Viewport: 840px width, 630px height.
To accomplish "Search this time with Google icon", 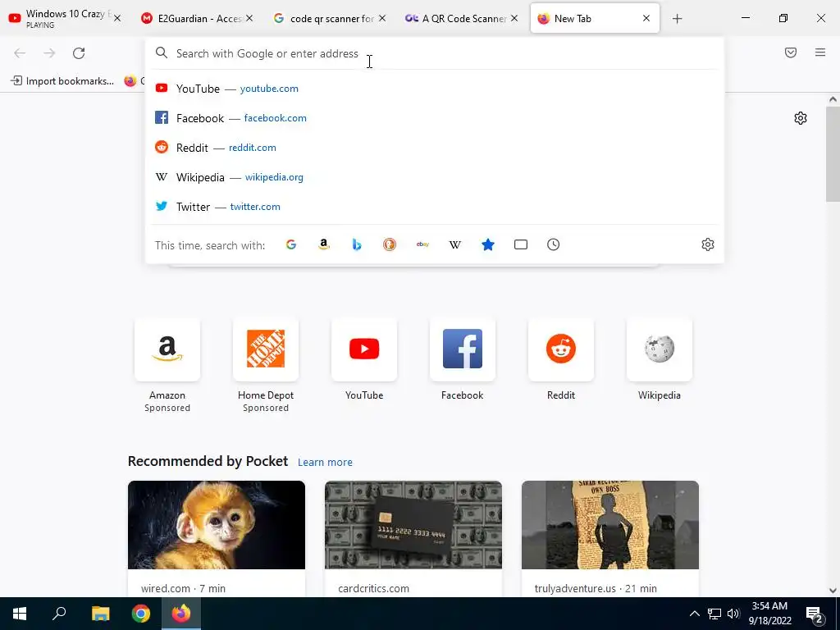I will [x=291, y=244].
